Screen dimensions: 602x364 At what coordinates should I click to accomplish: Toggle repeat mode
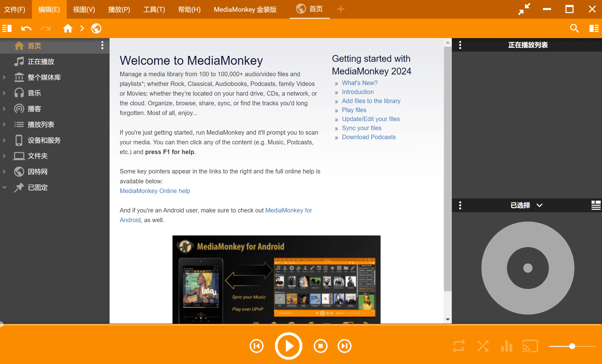coord(459,346)
